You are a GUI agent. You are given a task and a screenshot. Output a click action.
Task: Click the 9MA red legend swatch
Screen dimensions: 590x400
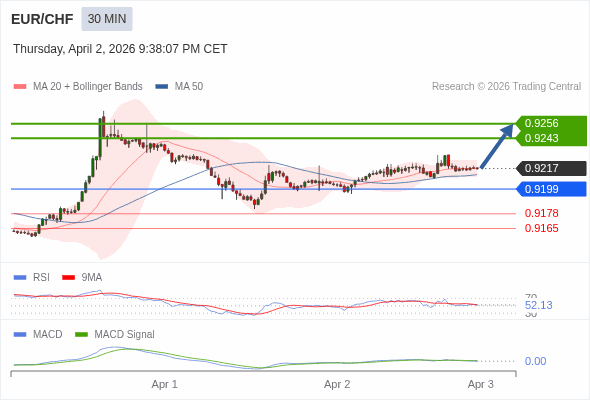click(x=68, y=278)
